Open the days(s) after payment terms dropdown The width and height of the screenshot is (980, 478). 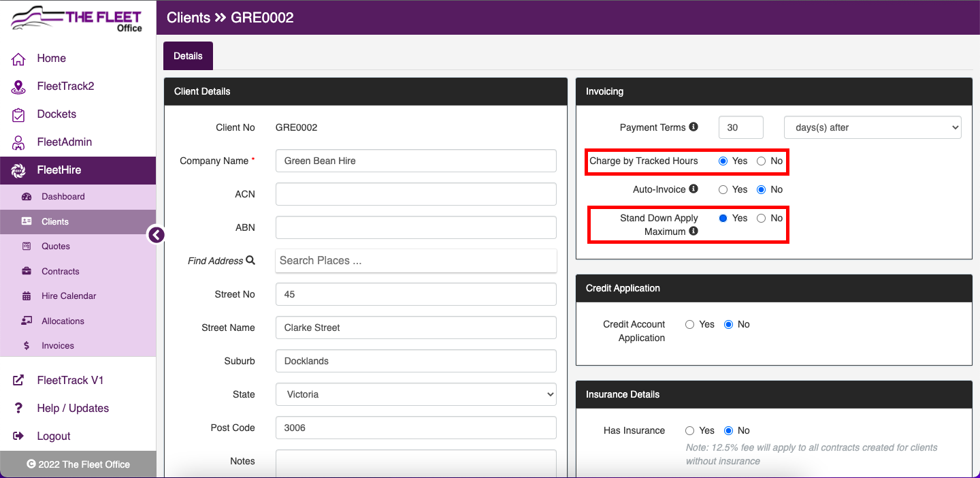(x=872, y=127)
